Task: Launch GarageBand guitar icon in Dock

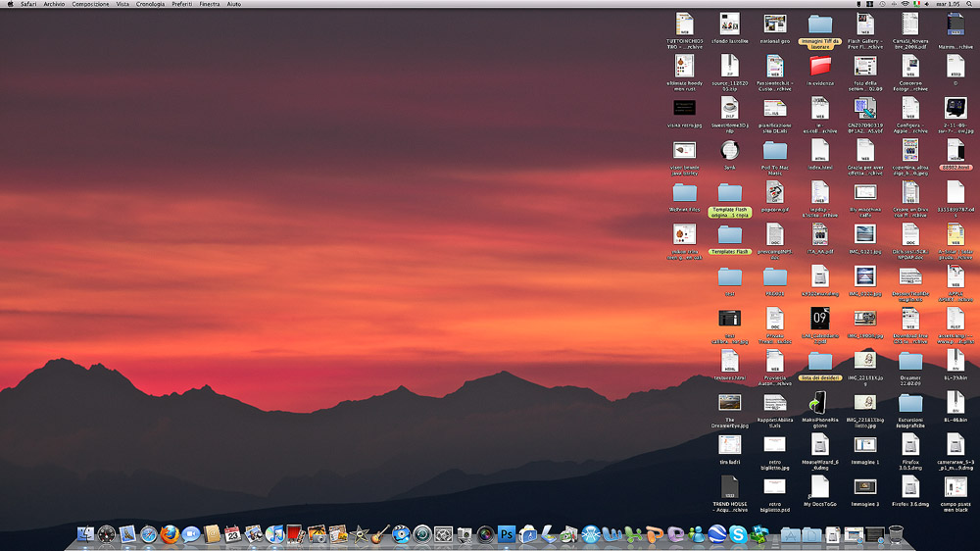Action: 380,534
